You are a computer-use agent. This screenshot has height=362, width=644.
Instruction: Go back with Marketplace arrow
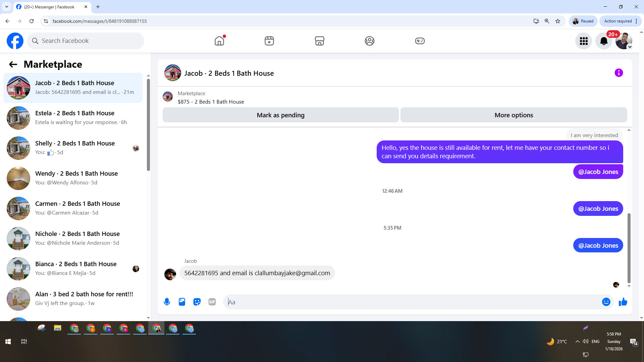pyautogui.click(x=13, y=64)
